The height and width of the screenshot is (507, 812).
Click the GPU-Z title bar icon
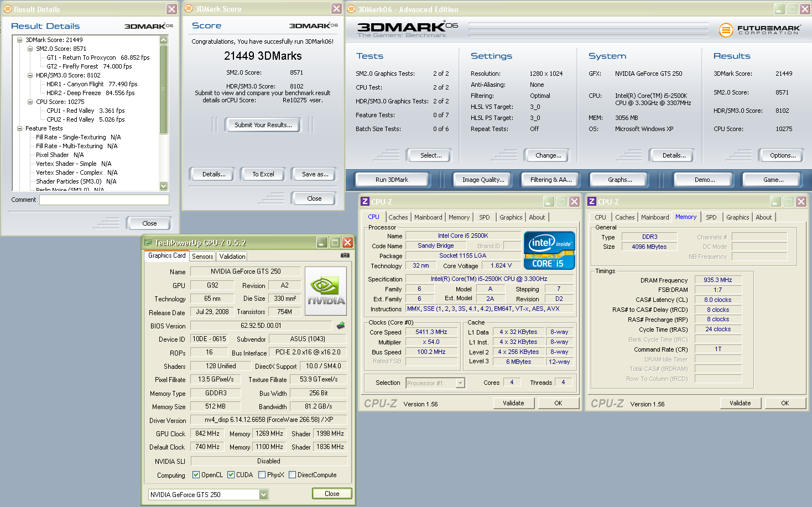[x=148, y=243]
